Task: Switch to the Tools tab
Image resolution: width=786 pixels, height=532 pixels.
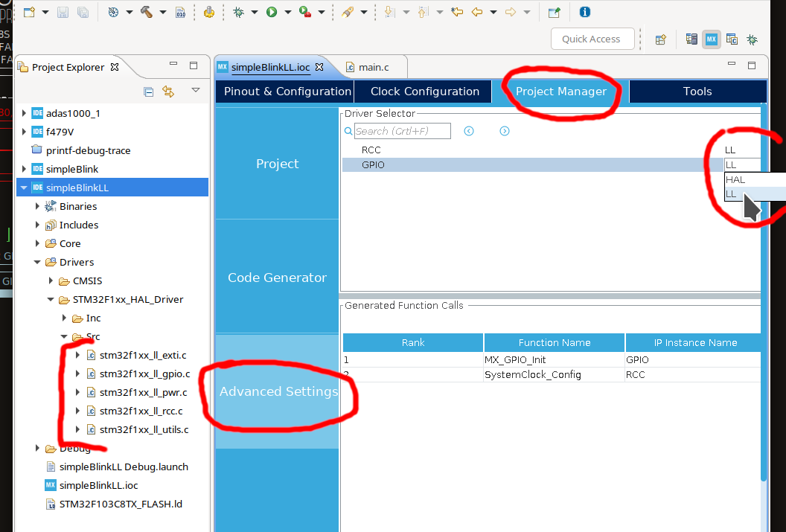Action: (x=697, y=92)
